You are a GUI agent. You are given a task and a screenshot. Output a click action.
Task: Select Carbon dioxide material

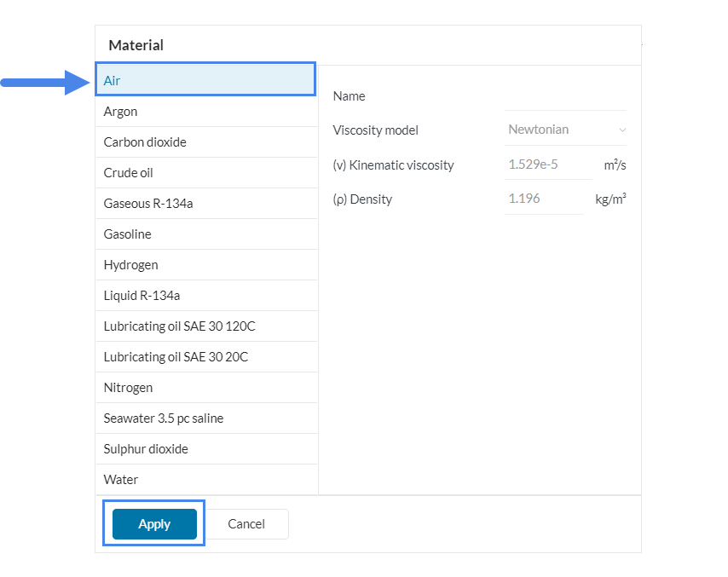[x=205, y=142]
